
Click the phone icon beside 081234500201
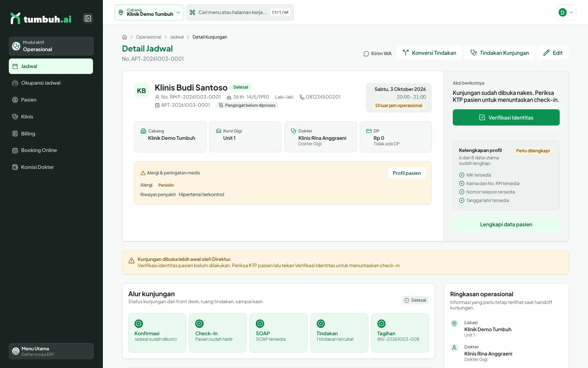tap(302, 97)
